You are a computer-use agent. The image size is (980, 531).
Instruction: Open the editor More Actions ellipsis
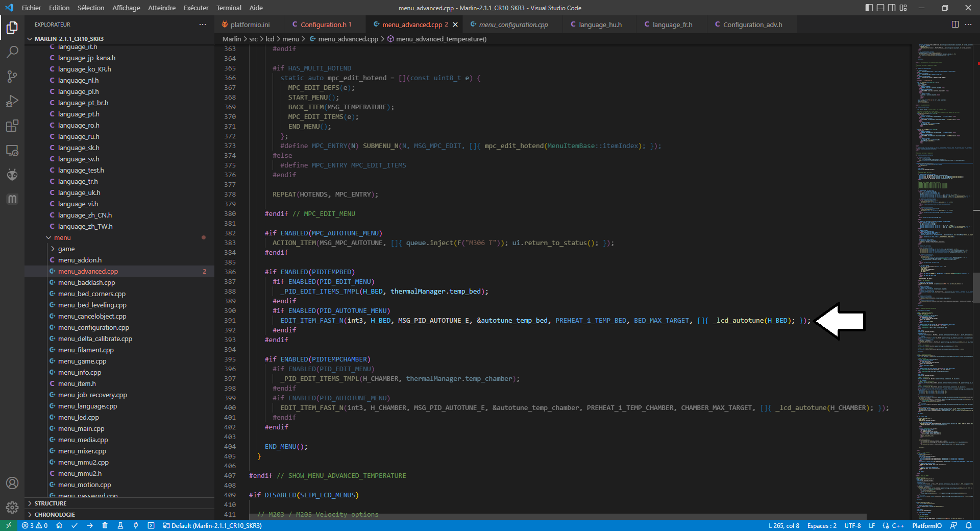pos(968,25)
